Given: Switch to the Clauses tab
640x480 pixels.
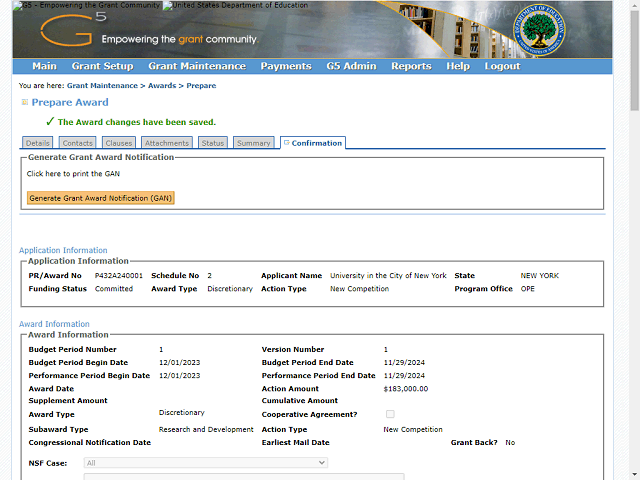Looking at the screenshot, I should pyautogui.click(x=119, y=143).
